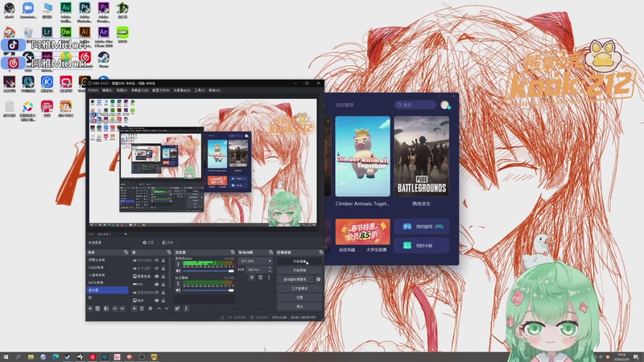Image resolution: width=644 pixels, height=362 pixels.
Task: Remove the selected scene with trash icon
Action: [97, 308]
